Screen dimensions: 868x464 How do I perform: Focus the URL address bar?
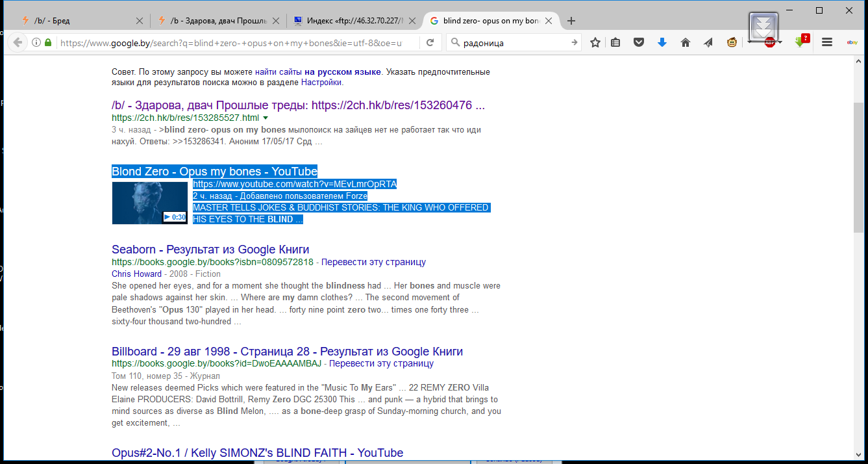[237, 43]
